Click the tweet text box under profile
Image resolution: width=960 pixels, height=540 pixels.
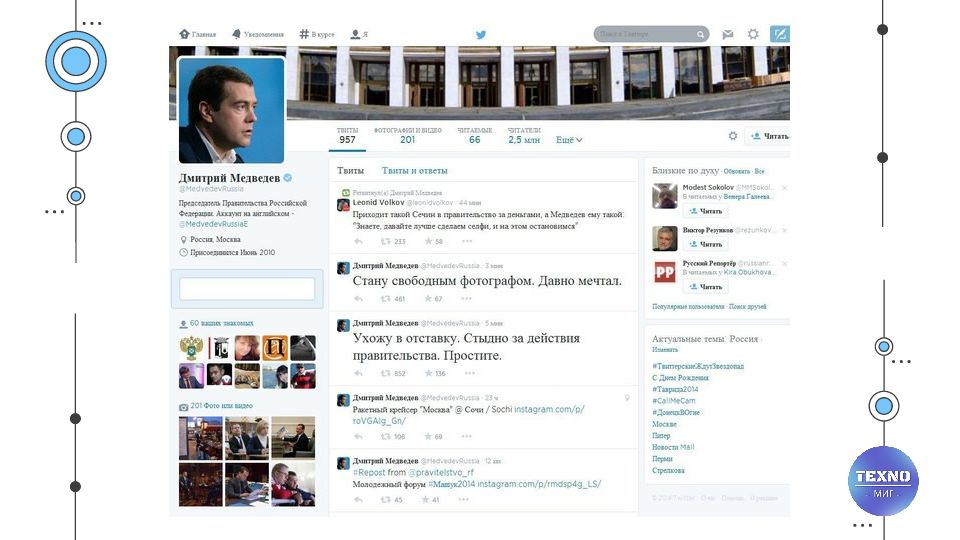pyautogui.click(x=247, y=288)
